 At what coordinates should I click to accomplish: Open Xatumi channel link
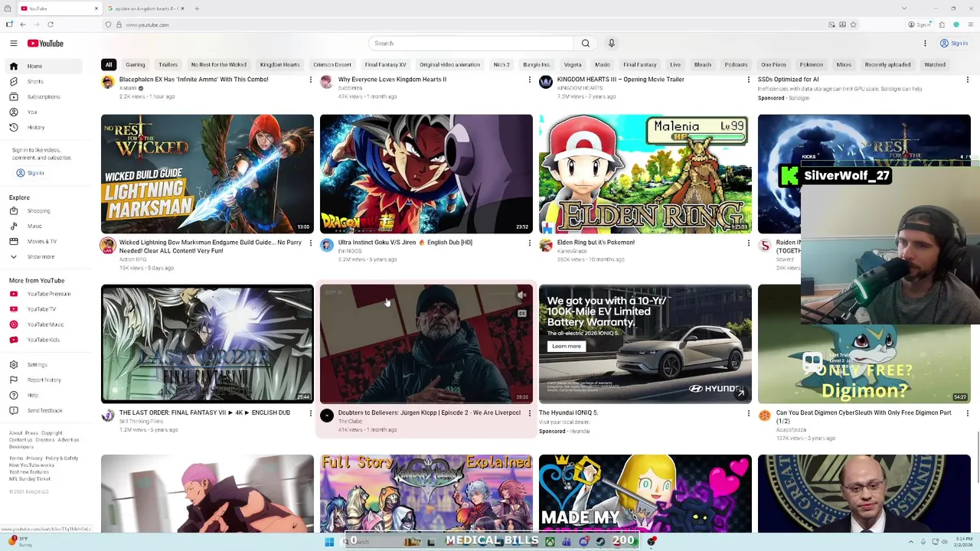click(x=127, y=88)
